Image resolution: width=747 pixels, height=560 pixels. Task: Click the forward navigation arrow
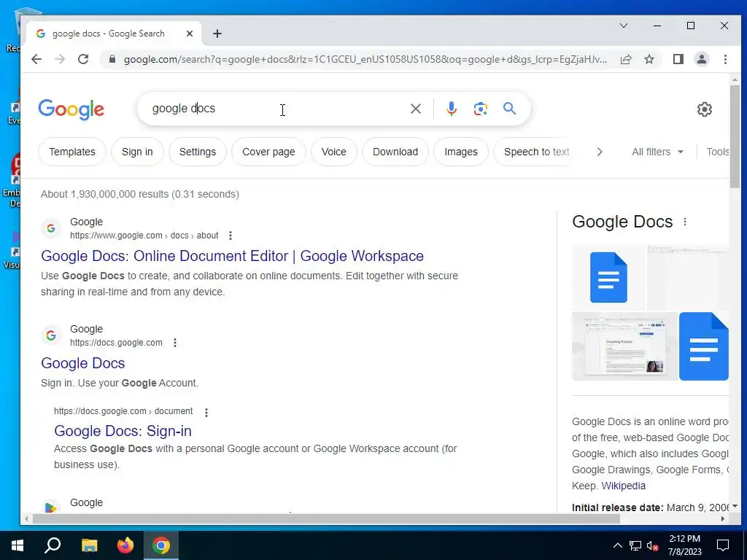pos(60,59)
